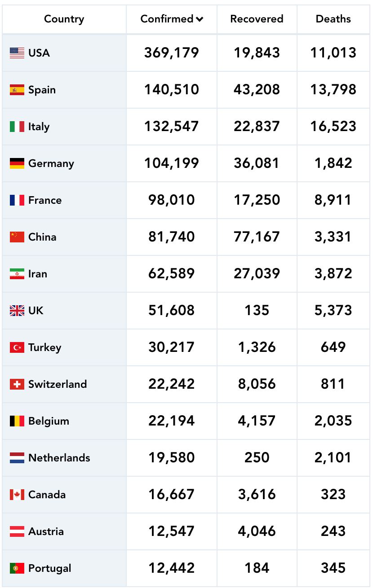
Task: Select the Country column header
Action: (64, 19)
